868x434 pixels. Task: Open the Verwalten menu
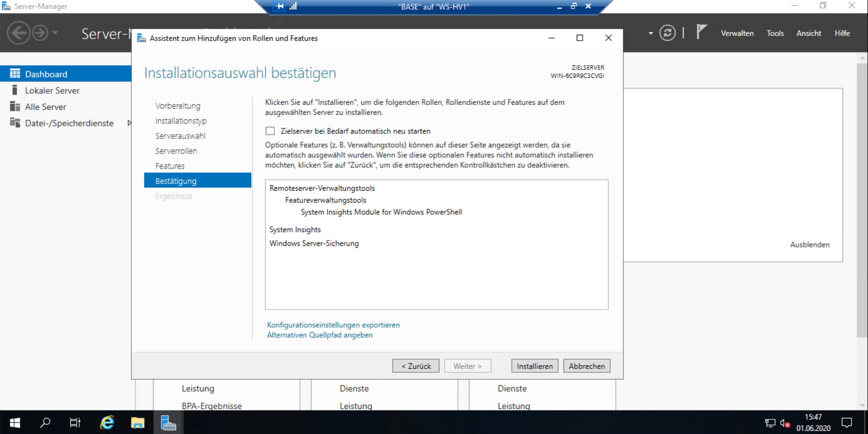[737, 33]
